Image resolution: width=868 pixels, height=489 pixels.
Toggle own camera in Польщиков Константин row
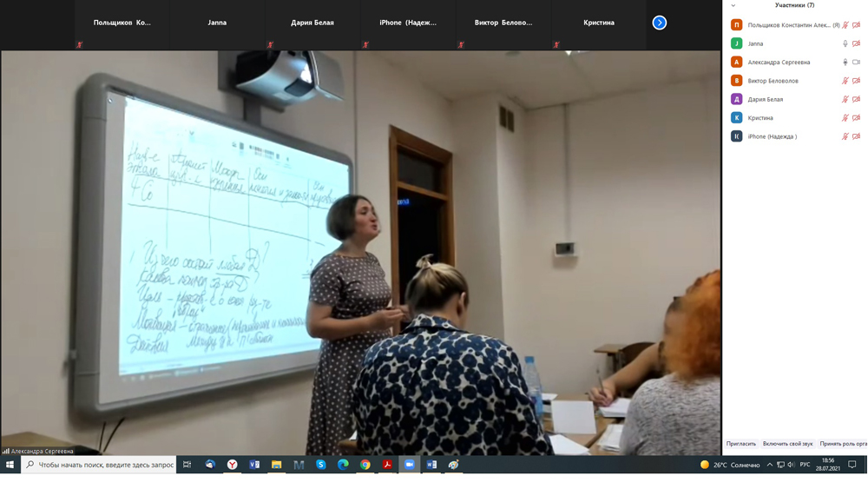coord(856,25)
